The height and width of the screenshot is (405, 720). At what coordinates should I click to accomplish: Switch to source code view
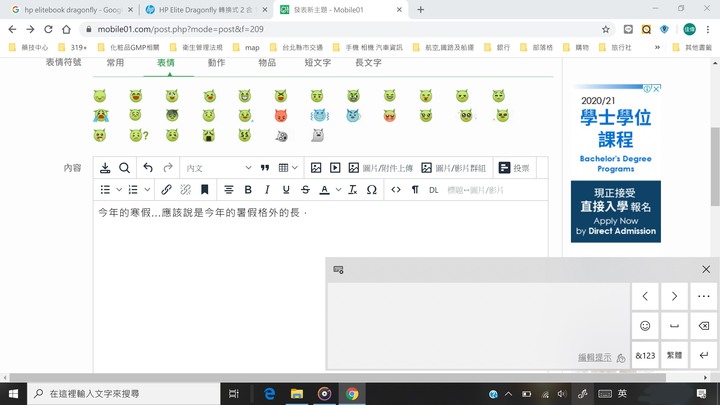point(396,190)
